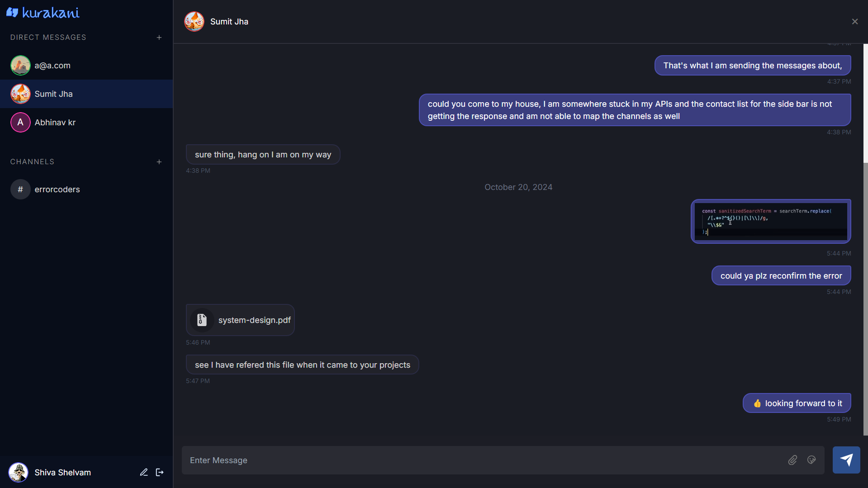This screenshot has height=488, width=868.
Task: Click Sumit Jha's avatar in chat header
Action: point(194,22)
